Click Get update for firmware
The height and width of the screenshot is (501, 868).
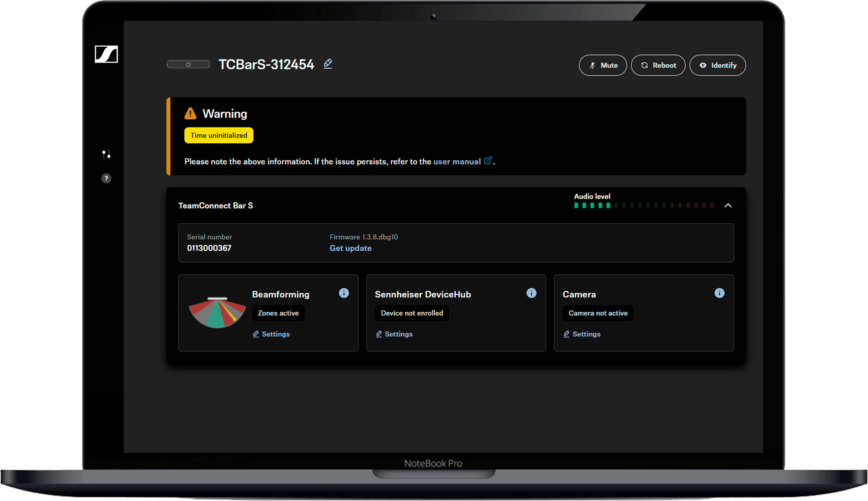point(350,248)
